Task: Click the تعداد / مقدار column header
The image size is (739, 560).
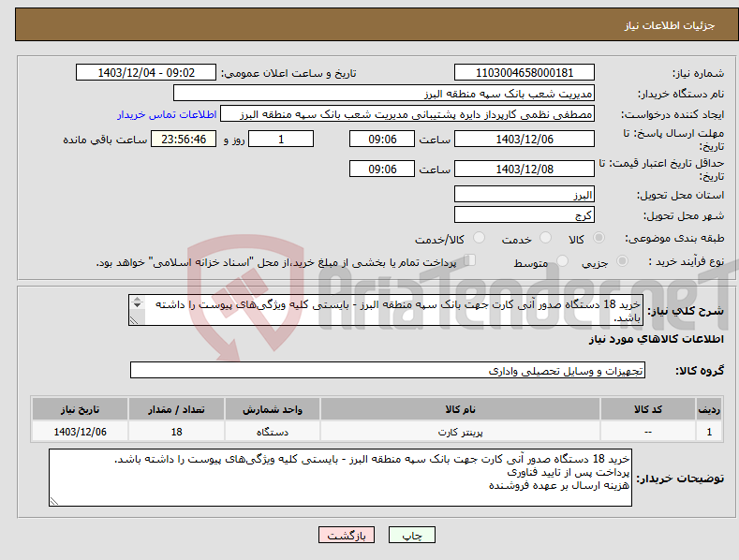Action: point(176,409)
